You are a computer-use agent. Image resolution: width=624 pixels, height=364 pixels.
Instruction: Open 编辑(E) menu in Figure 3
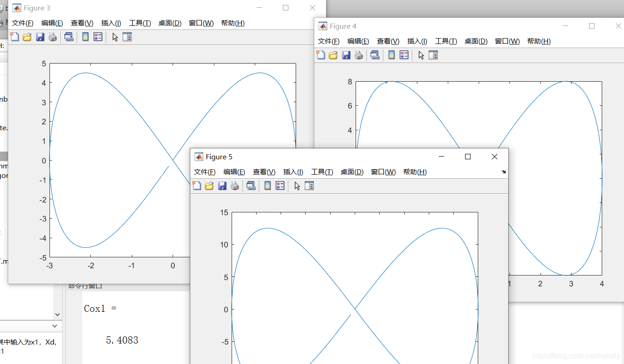52,23
